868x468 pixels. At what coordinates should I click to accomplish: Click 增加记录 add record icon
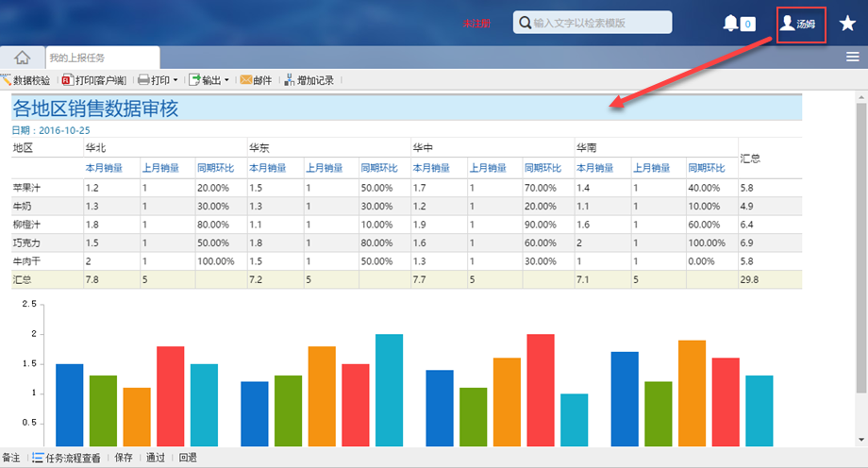click(309, 80)
